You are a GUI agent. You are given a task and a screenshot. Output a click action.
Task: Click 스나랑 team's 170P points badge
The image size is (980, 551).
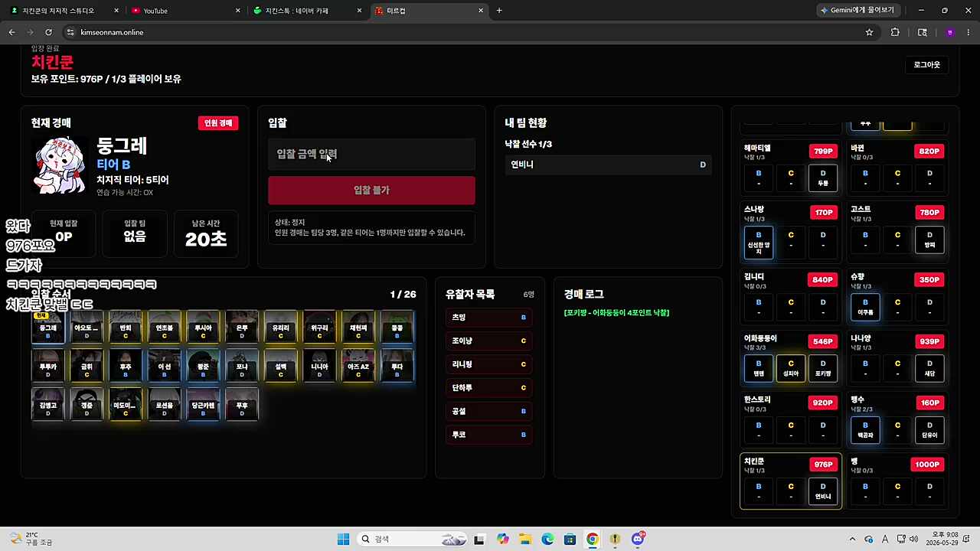tap(824, 212)
